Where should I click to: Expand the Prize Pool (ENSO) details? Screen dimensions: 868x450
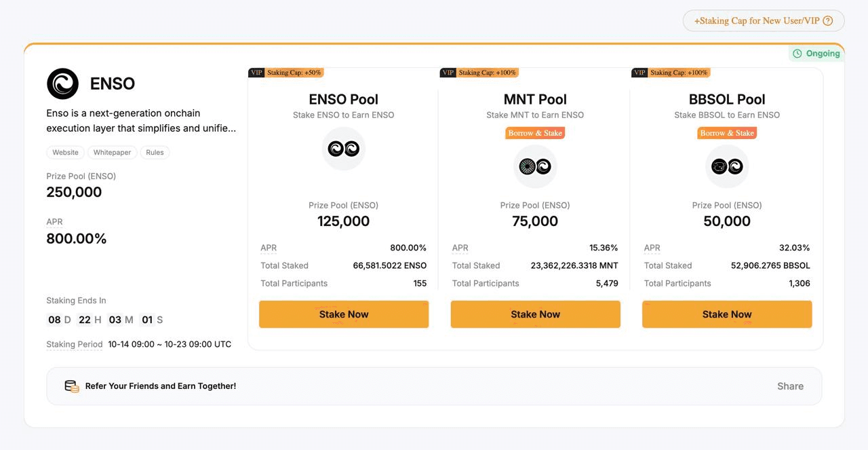click(81, 176)
